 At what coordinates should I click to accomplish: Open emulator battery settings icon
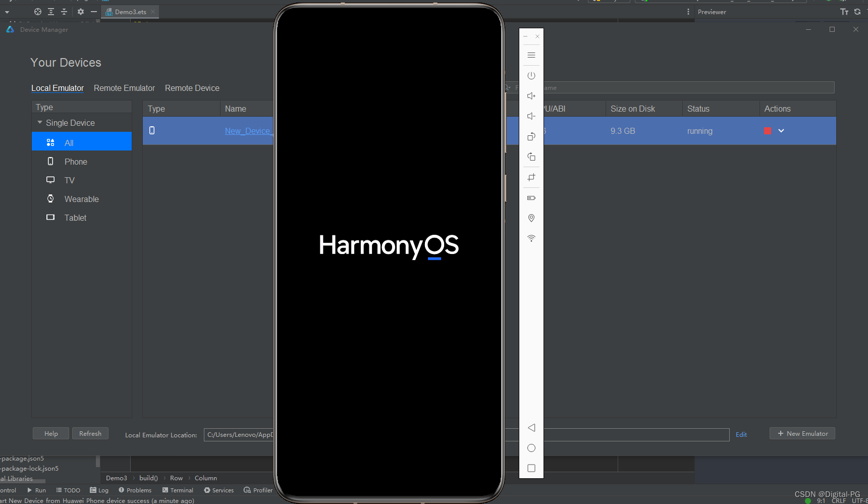tap(531, 198)
